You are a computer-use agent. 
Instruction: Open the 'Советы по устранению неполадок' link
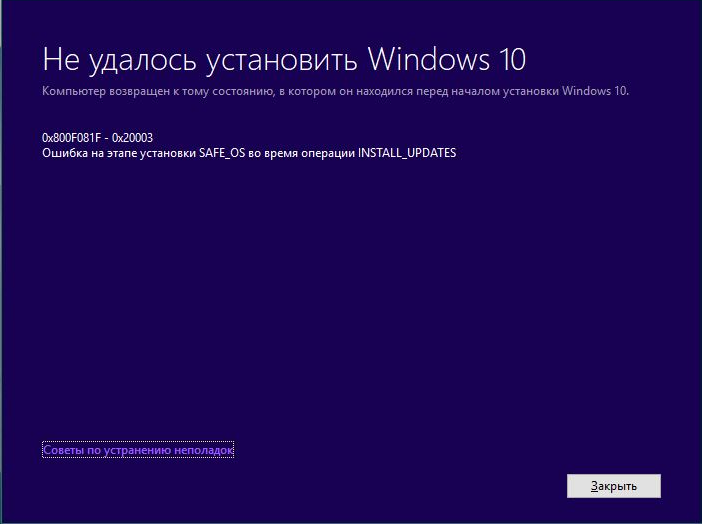(x=138, y=450)
